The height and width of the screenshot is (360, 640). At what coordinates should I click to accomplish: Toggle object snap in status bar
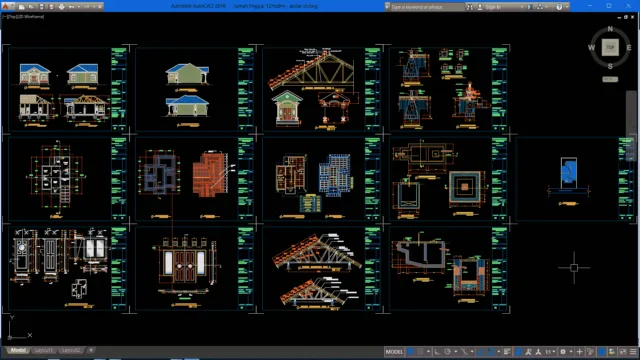point(491,351)
